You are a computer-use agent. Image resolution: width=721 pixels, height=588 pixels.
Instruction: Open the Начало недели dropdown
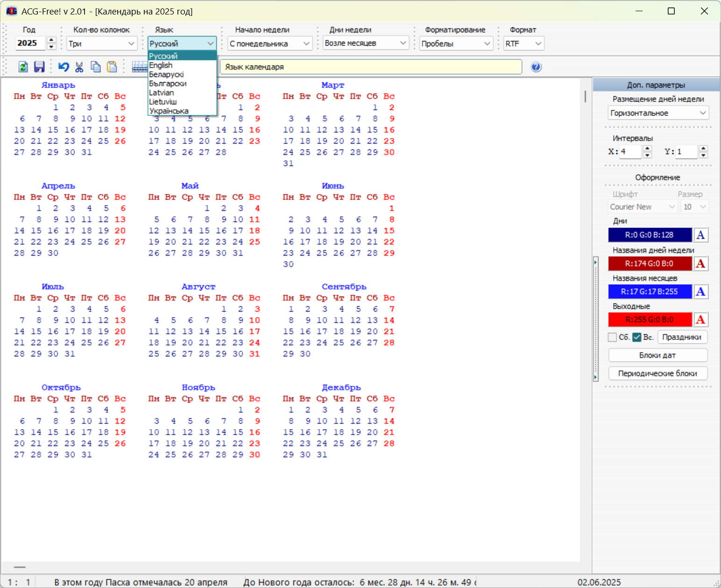click(x=270, y=43)
